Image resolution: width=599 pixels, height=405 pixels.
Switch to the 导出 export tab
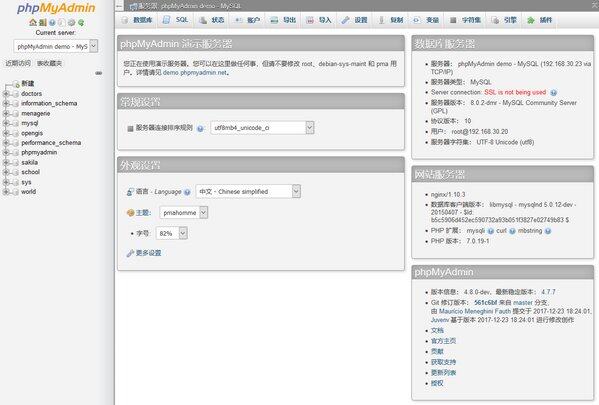(283, 20)
